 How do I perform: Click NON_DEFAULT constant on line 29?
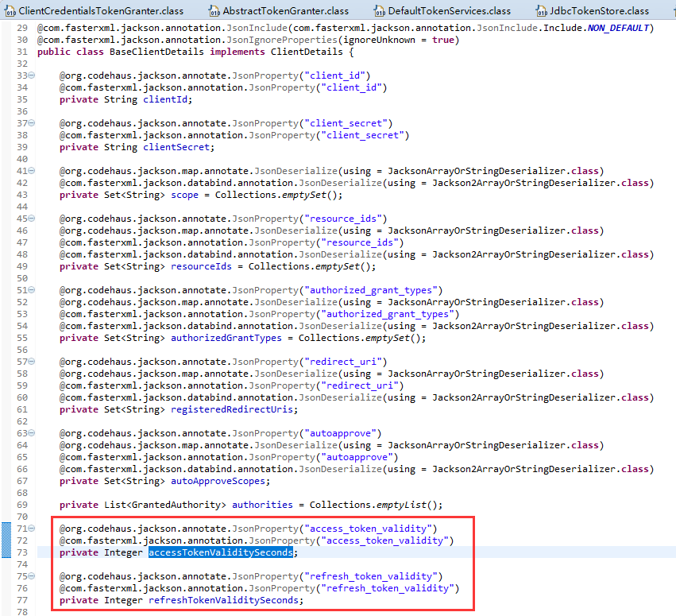618,28
